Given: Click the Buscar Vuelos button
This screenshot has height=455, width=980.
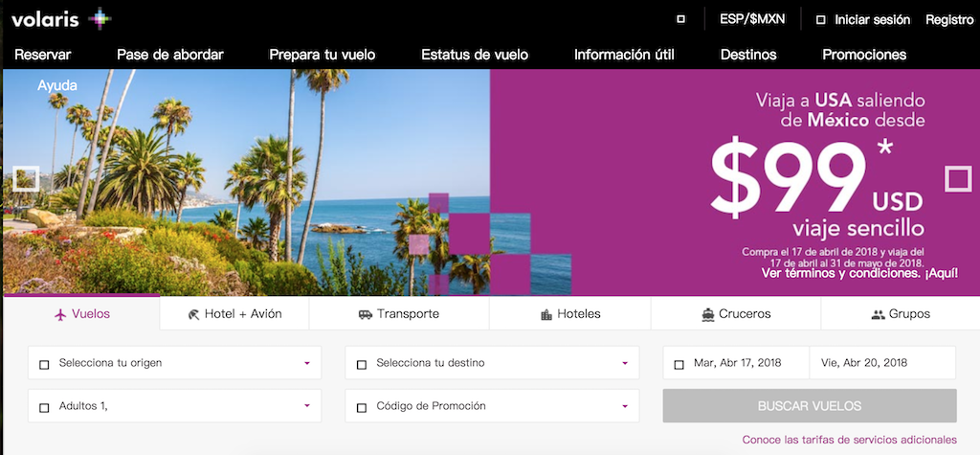Looking at the screenshot, I should (810, 405).
